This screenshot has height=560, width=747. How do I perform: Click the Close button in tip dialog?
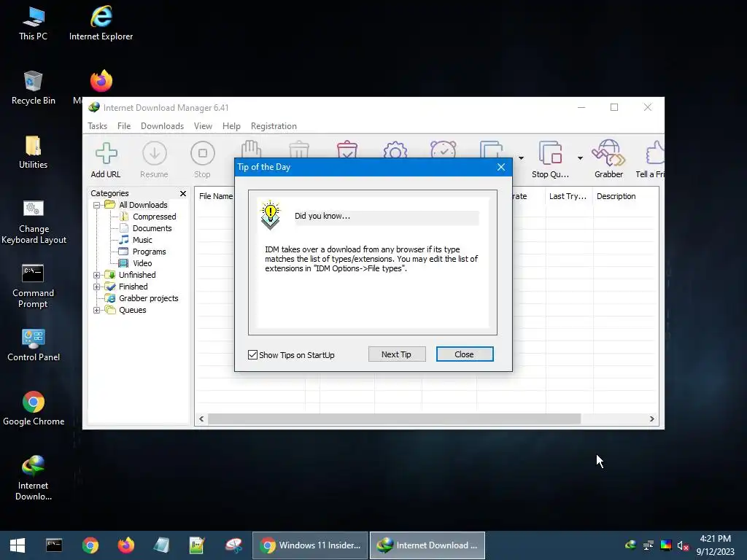tap(465, 354)
